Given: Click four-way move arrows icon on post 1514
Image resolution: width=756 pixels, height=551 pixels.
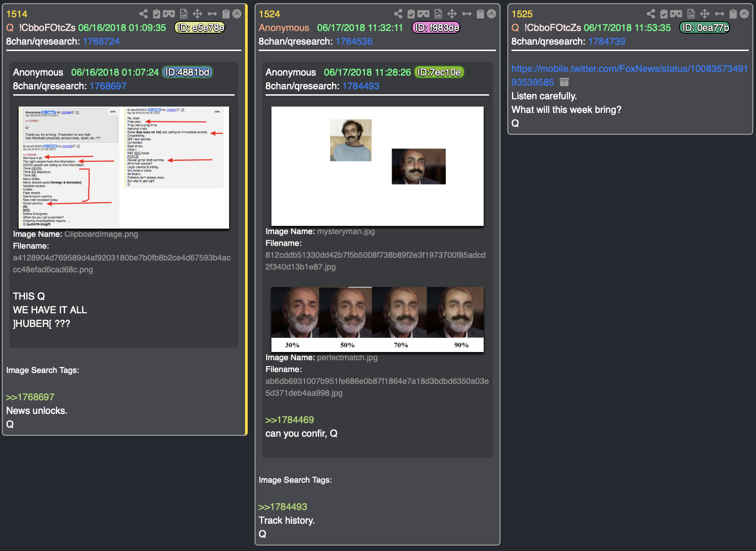Looking at the screenshot, I should [x=197, y=14].
